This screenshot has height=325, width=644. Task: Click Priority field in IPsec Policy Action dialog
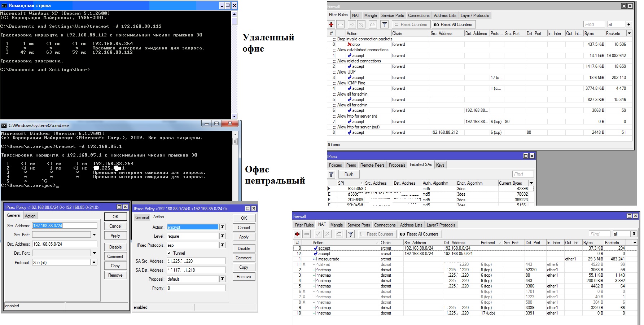coord(196,288)
